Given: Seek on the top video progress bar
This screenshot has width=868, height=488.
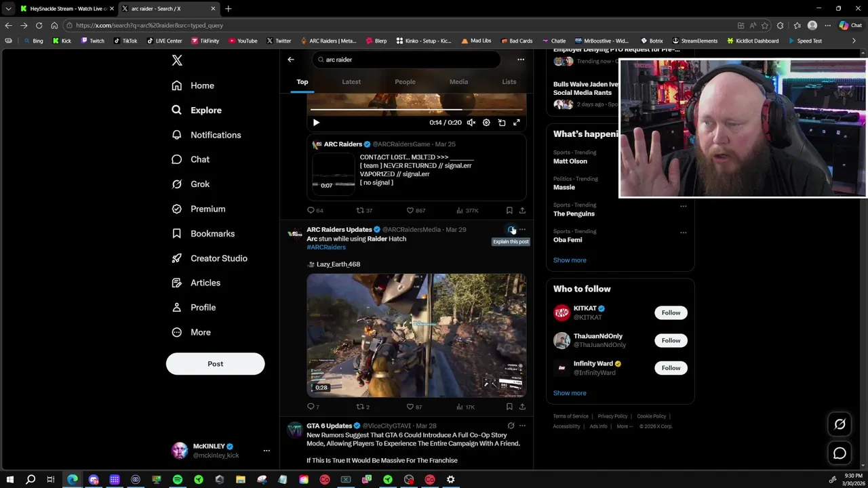Looking at the screenshot, I should pyautogui.click(x=417, y=109).
